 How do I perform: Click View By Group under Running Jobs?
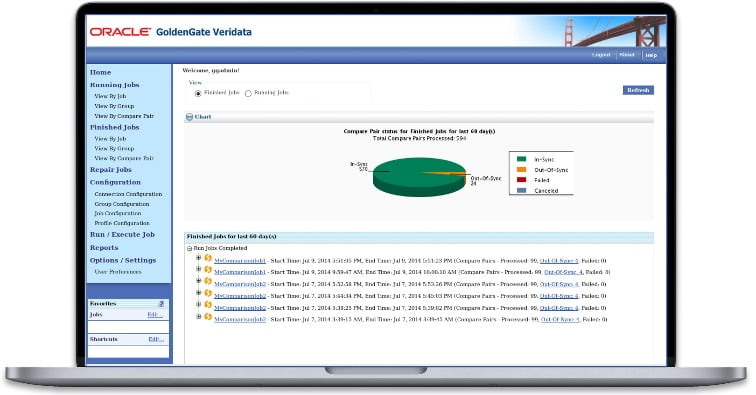click(x=114, y=106)
